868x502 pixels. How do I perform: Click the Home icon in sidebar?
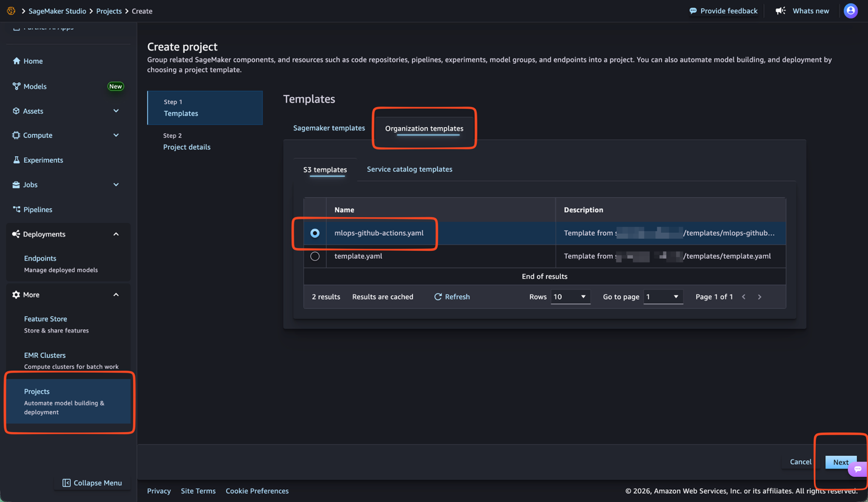16,61
